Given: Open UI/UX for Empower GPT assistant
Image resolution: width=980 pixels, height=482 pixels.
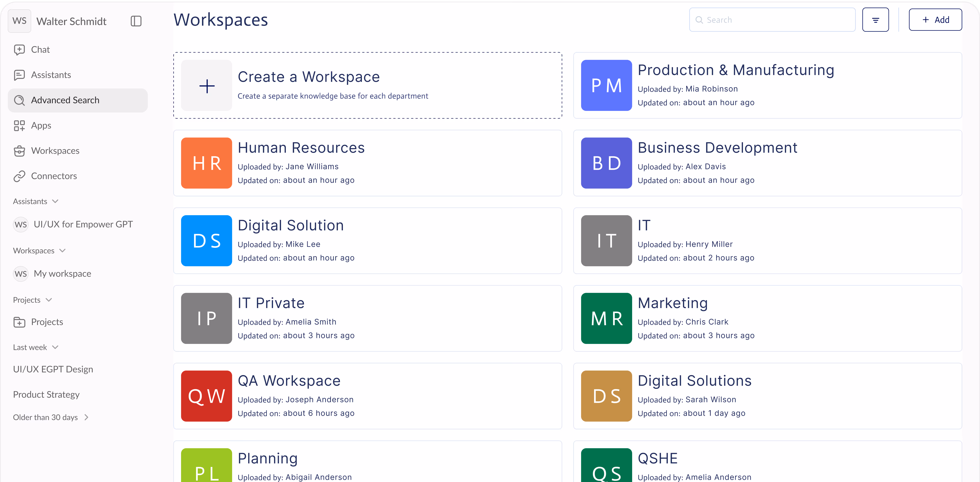Looking at the screenshot, I should point(83,224).
